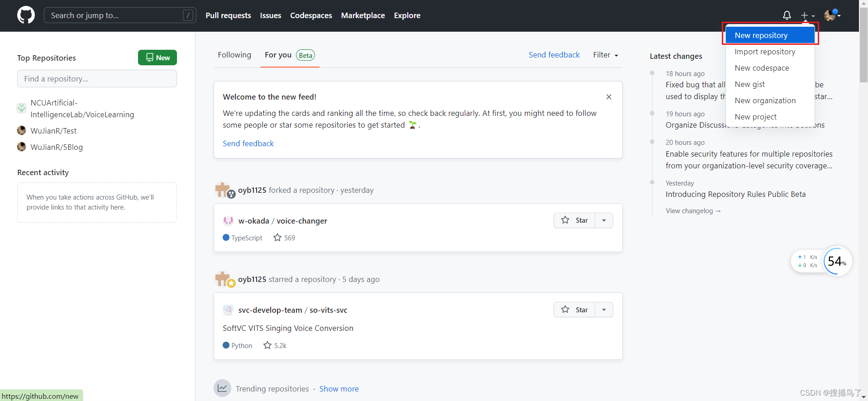Choose New project menu entry

tap(770, 117)
